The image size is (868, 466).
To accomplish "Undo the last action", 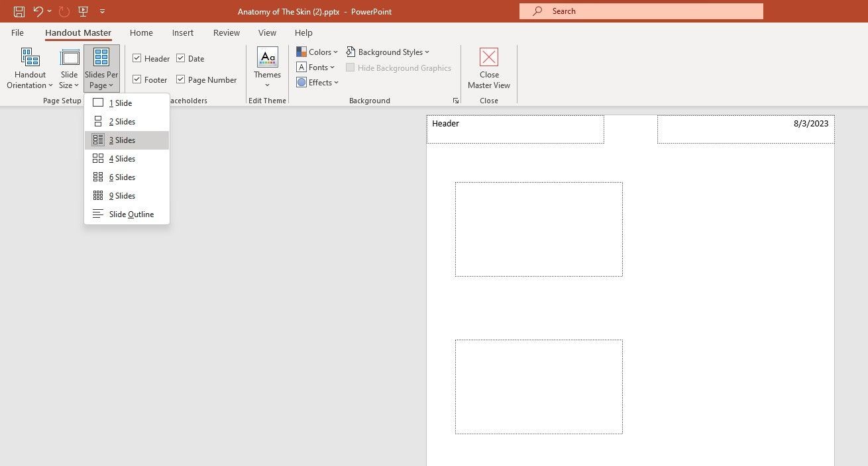I will click(x=38, y=11).
